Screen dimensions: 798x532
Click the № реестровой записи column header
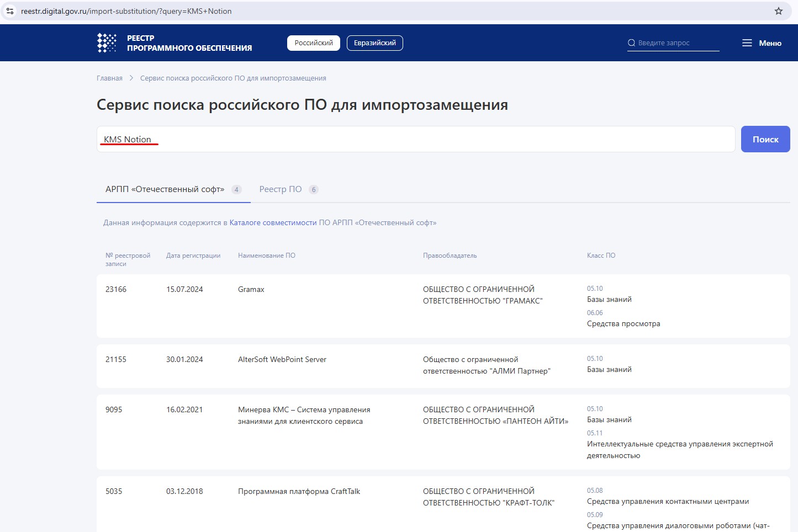[x=128, y=259]
